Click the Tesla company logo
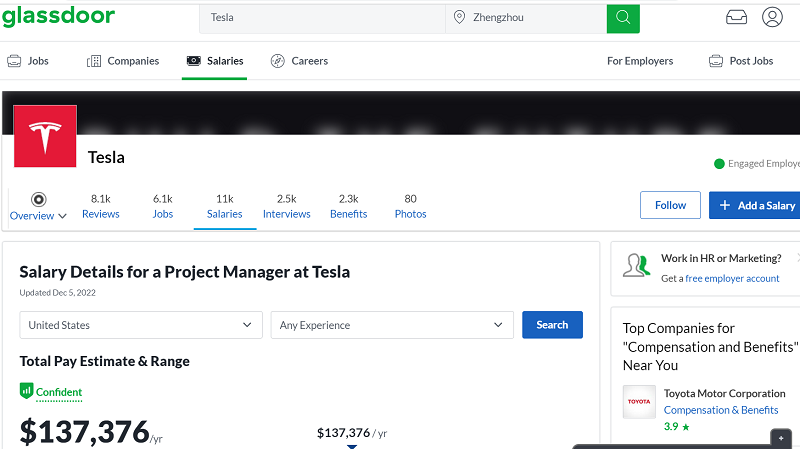The width and height of the screenshot is (800, 449). click(x=45, y=136)
